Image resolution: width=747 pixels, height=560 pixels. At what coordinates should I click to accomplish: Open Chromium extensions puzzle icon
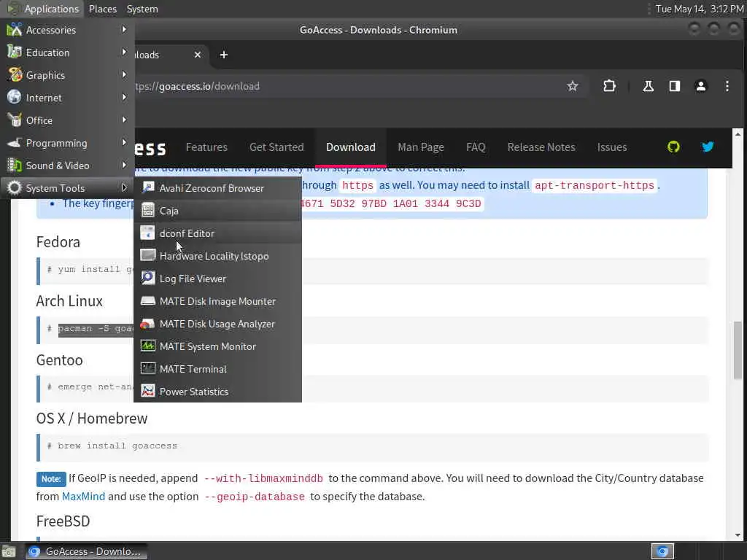point(609,86)
